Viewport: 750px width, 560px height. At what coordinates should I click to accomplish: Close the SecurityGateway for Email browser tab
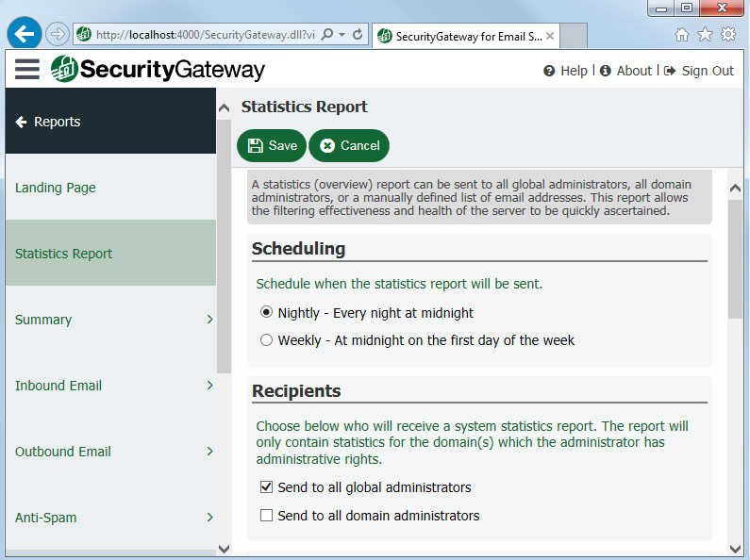550,36
